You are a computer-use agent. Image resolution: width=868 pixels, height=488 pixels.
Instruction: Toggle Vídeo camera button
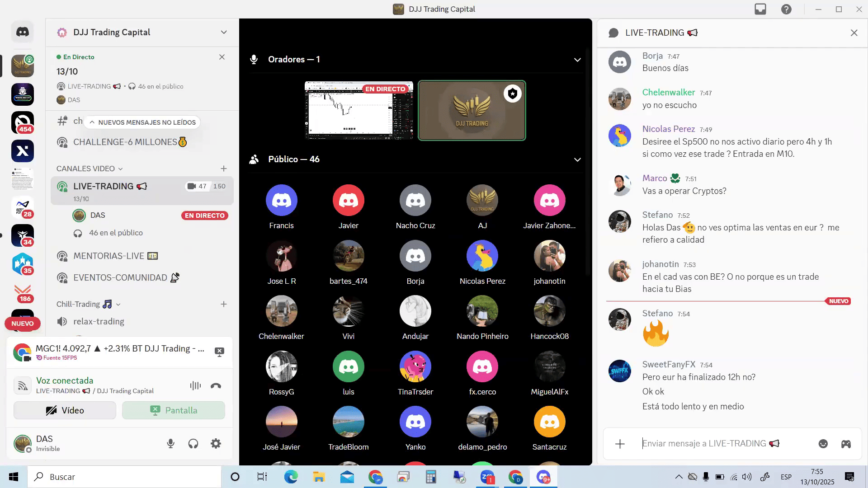65,410
